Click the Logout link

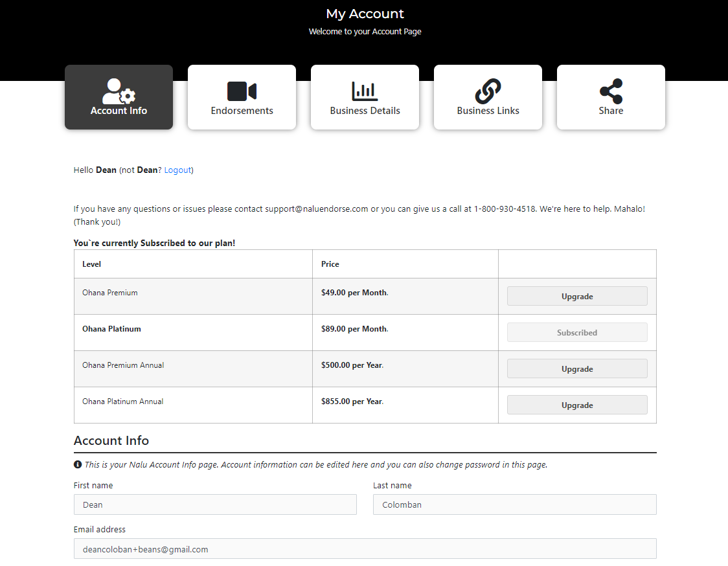pyautogui.click(x=177, y=170)
